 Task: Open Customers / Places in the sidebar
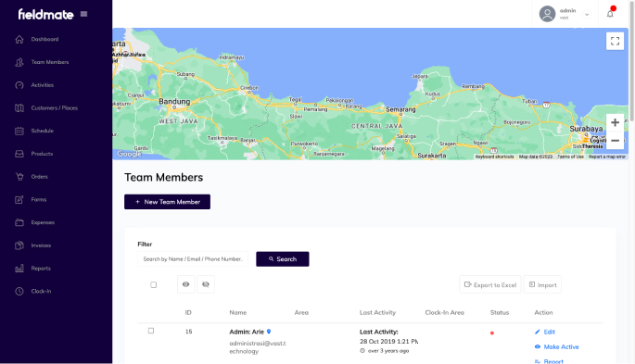click(x=55, y=108)
